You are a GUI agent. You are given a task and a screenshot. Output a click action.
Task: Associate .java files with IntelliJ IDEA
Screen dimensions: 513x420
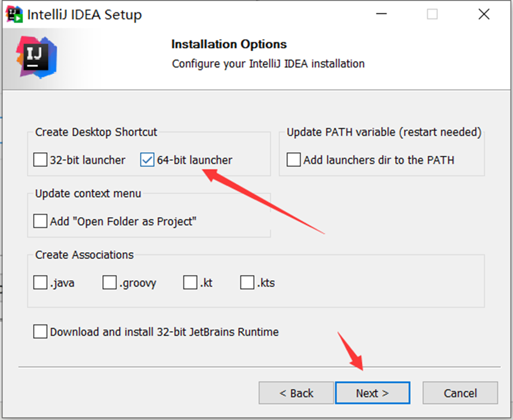coord(40,282)
